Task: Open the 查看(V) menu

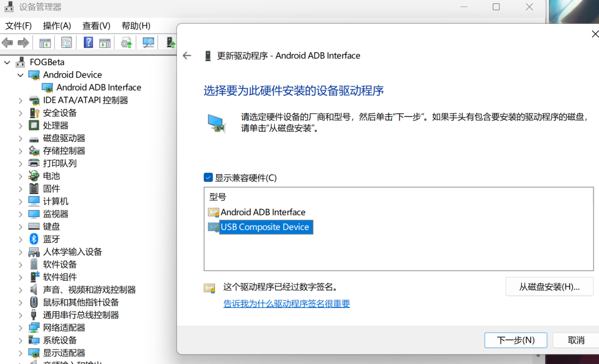Action: click(x=96, y=26)
